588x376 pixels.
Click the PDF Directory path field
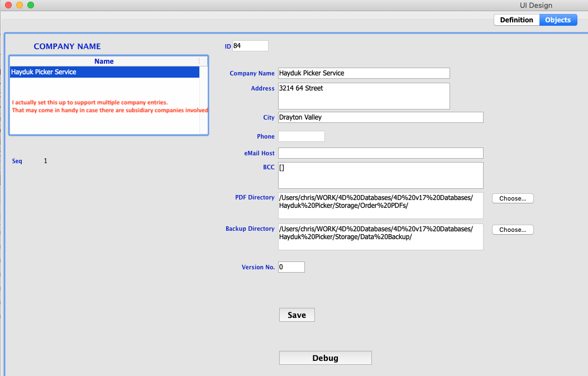(x=381, y=206)
